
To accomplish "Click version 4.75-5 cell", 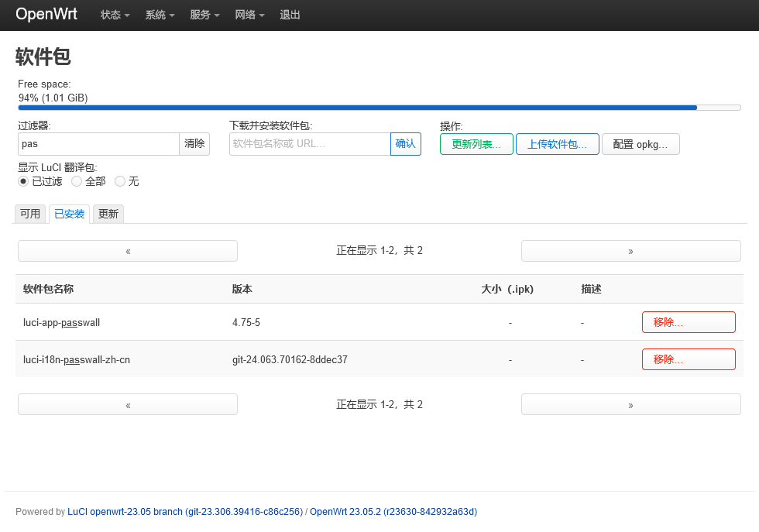I will tap(246, 323).
